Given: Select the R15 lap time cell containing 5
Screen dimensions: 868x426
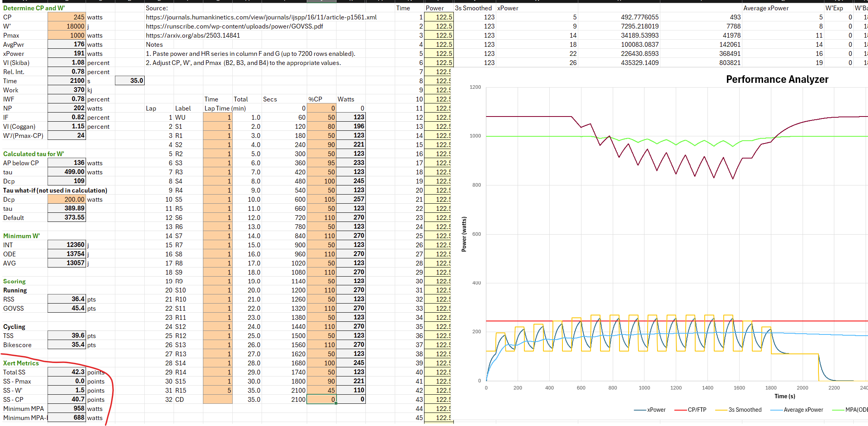Looking at the screenshot, I should 218,390.
